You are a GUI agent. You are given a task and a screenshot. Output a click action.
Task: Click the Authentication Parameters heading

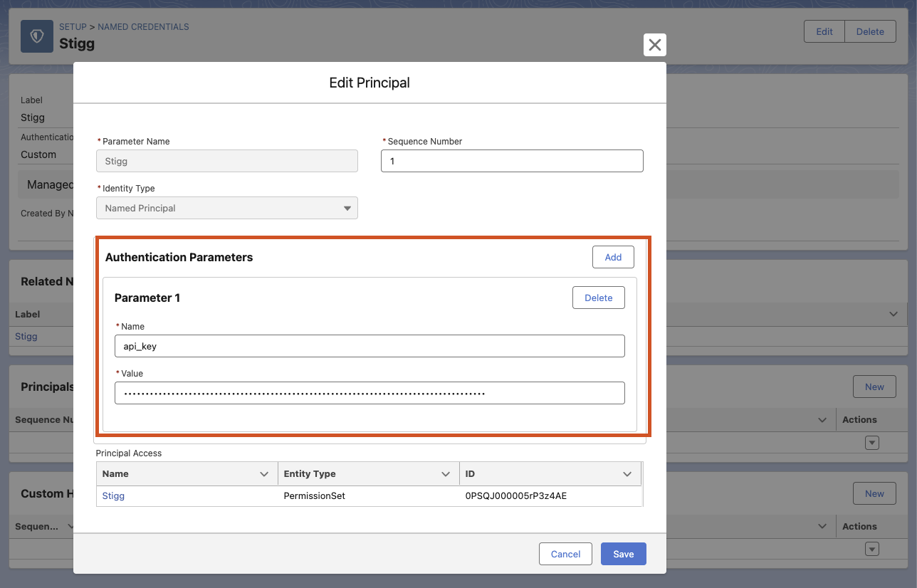pos(179,257)
